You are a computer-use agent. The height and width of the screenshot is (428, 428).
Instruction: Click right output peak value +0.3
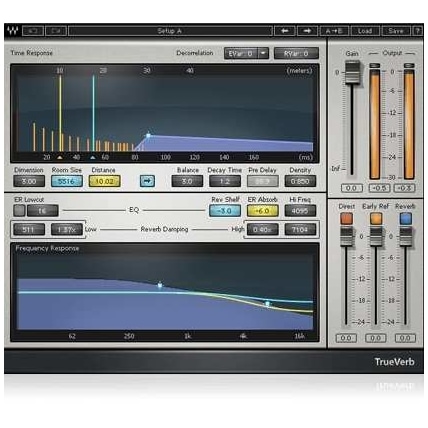pyautogui.click(x=404, y=188)
